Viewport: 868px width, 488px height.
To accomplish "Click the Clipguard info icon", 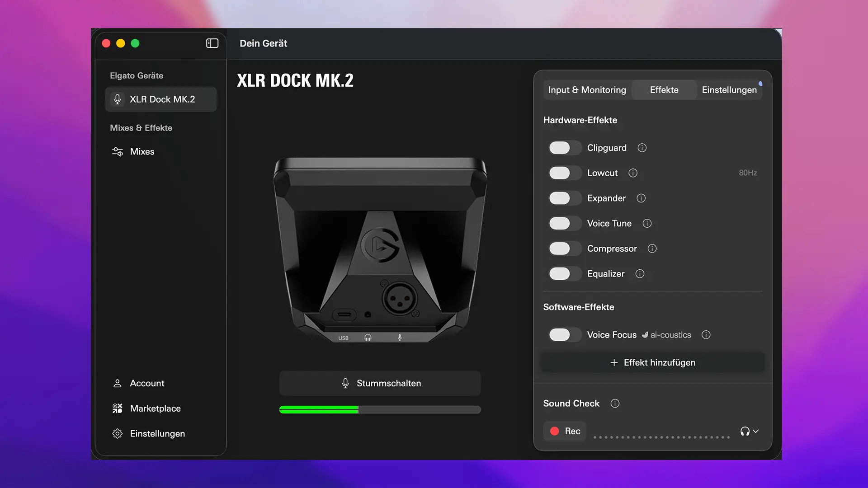I will click(642, 148).
